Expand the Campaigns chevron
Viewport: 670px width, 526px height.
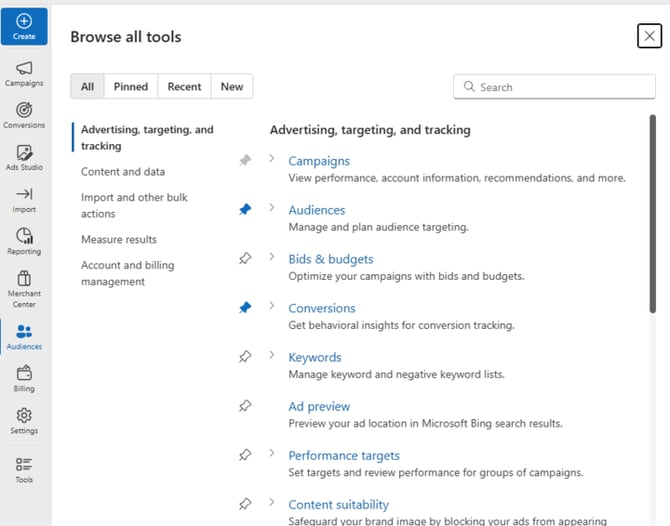pyautogui.click(x=272, y=159)
